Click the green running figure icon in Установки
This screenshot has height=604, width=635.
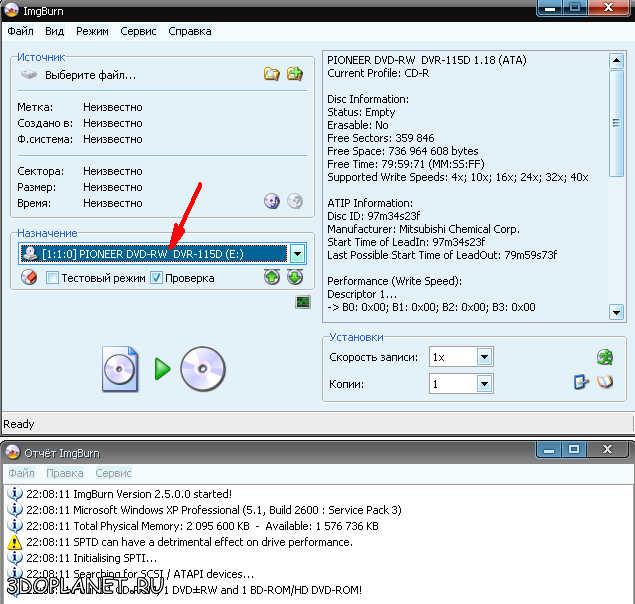[x=604, y=357]
